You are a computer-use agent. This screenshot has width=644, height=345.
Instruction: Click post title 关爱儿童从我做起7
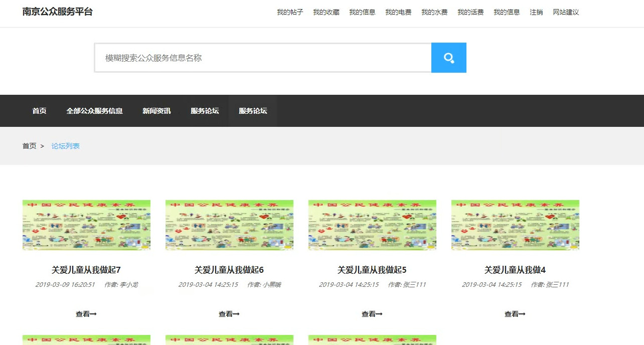click(x=86, y=270)
